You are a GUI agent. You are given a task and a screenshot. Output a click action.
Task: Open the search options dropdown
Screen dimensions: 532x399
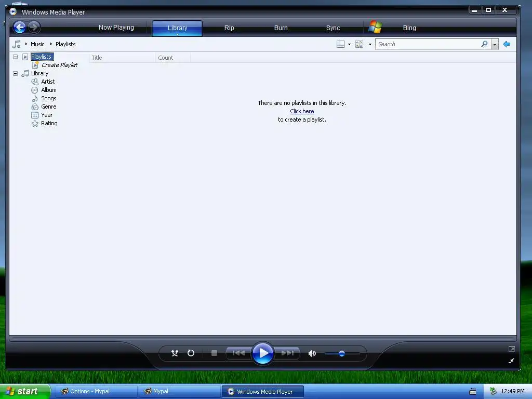click(x=495, y=45)
